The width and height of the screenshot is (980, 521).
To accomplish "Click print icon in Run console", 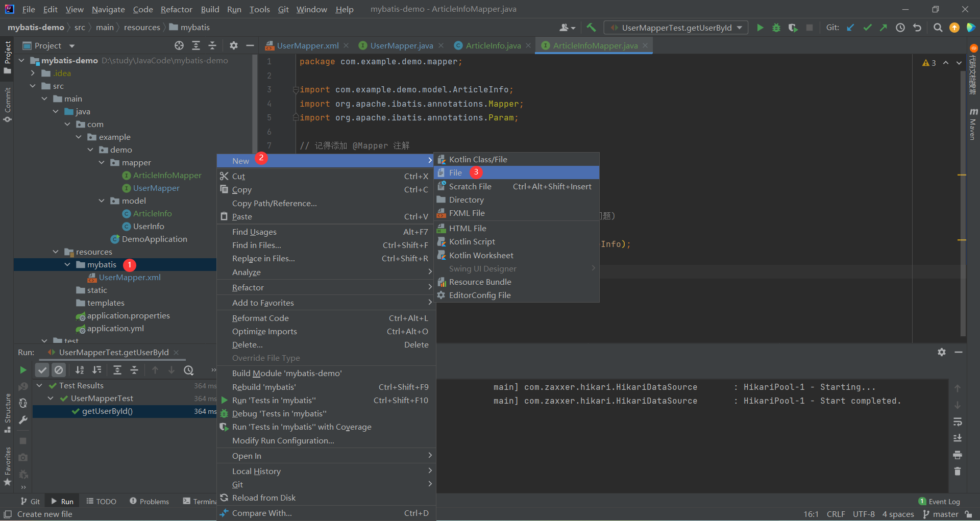I will [958, 455].
